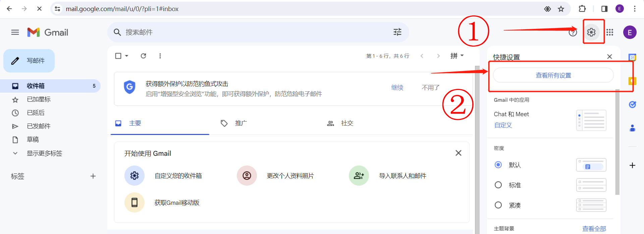Image resolution: width=644 pixels, height=234 pixels.
Task: Toggle the browser side panel icon
Action: point(604,9)
